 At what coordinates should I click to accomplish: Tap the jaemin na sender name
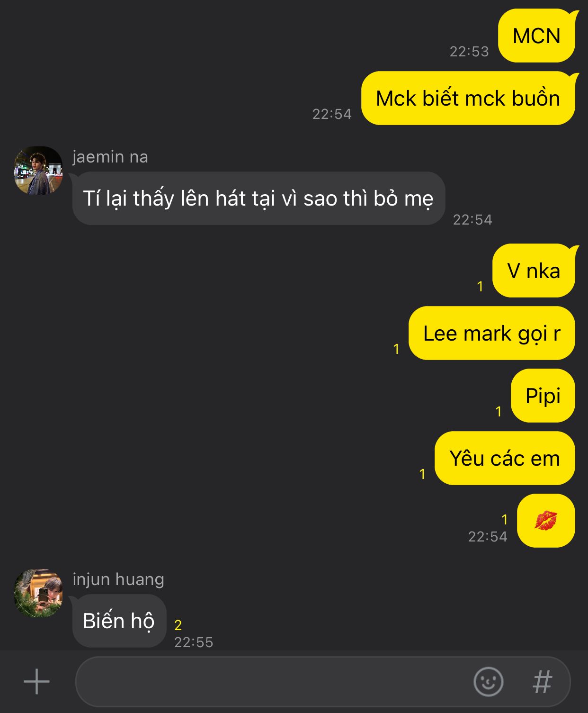coord(110,157)
